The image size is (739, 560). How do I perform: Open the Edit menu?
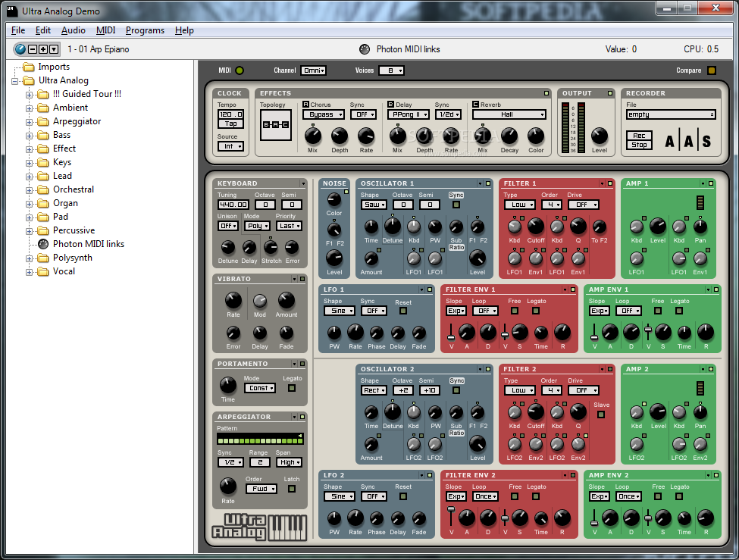(43, 30)
